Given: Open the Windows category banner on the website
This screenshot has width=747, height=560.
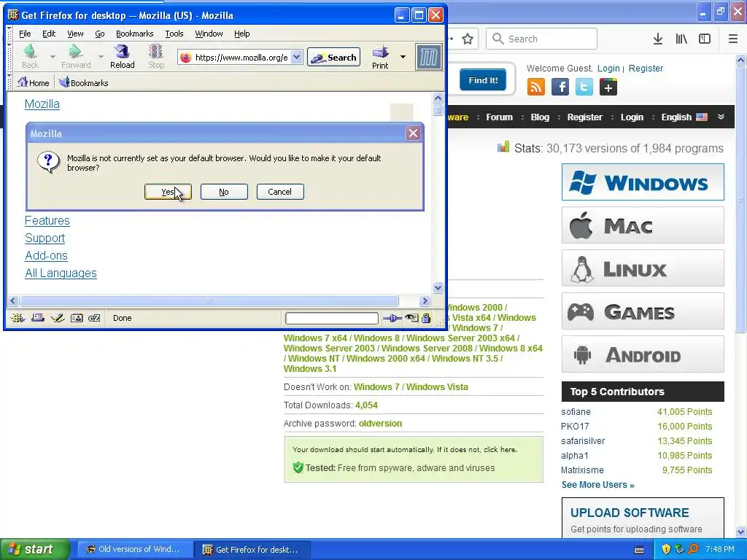Looking at the screenshot, I should (643, 182).
